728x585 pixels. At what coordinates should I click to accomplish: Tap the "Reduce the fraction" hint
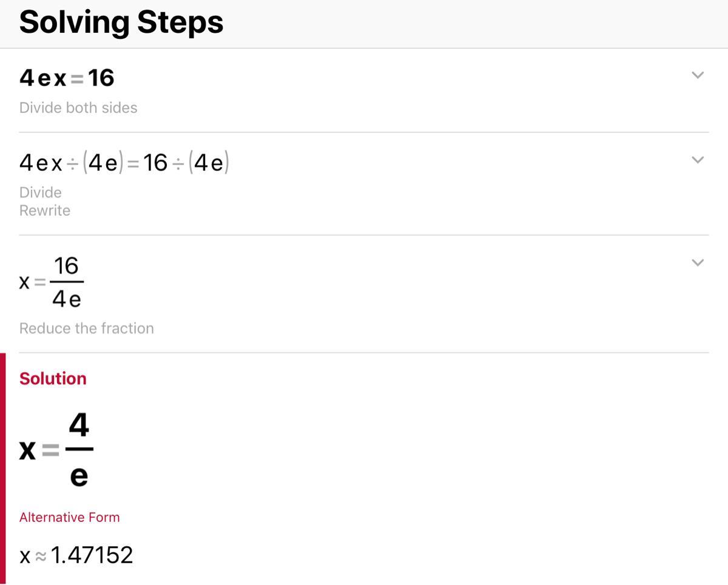click(87, 329)
